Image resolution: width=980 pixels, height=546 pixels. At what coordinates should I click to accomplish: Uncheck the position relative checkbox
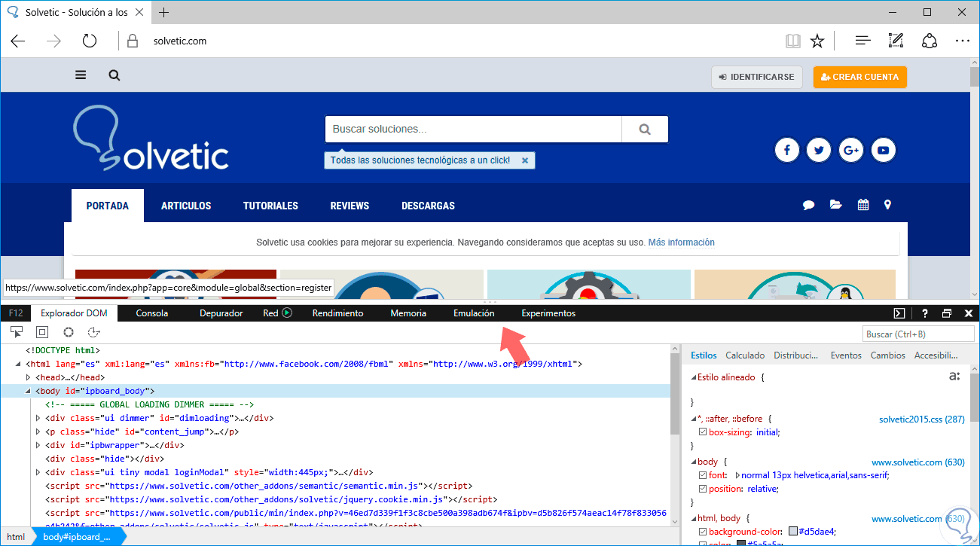(703, 489)
